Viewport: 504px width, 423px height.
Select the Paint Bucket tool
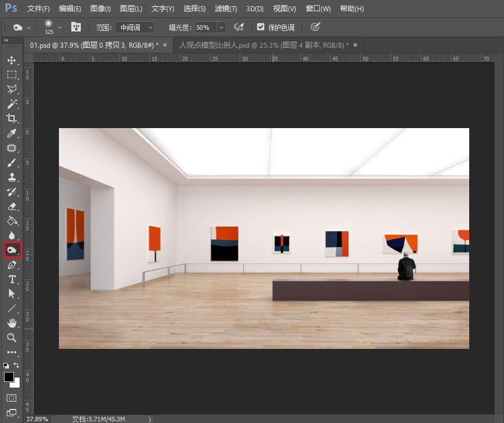click(x=12, y=221)
